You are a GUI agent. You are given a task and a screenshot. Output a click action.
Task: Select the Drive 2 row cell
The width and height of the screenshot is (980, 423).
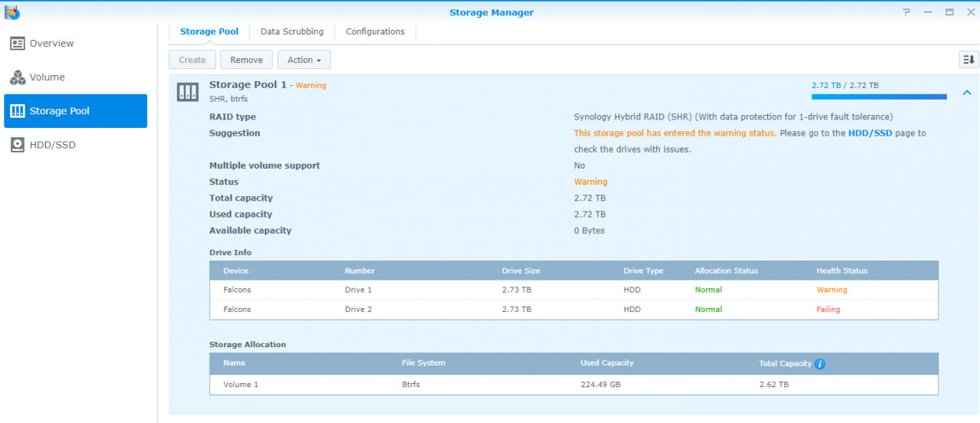pyautogui.click(x=358, y=310)
